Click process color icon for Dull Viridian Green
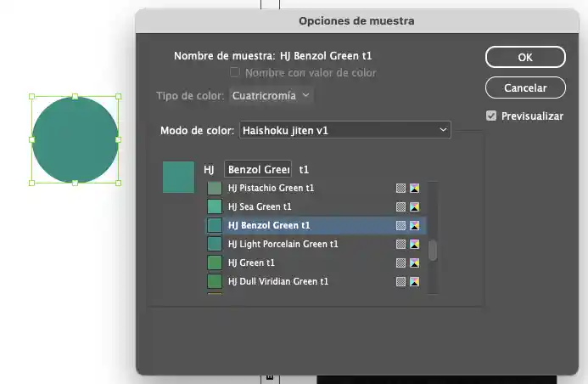Viewport: 588px width, 384px height. [x=400, y=281]
